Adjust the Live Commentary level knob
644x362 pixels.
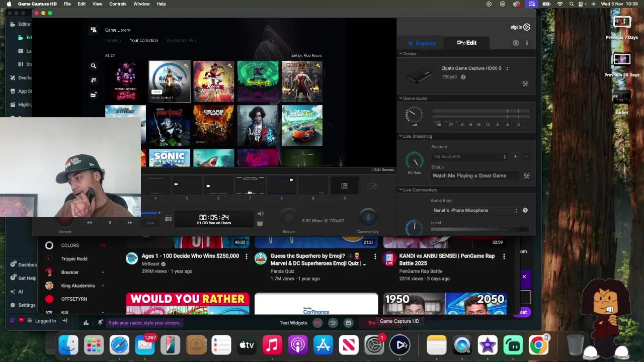(x=415, y=227)
